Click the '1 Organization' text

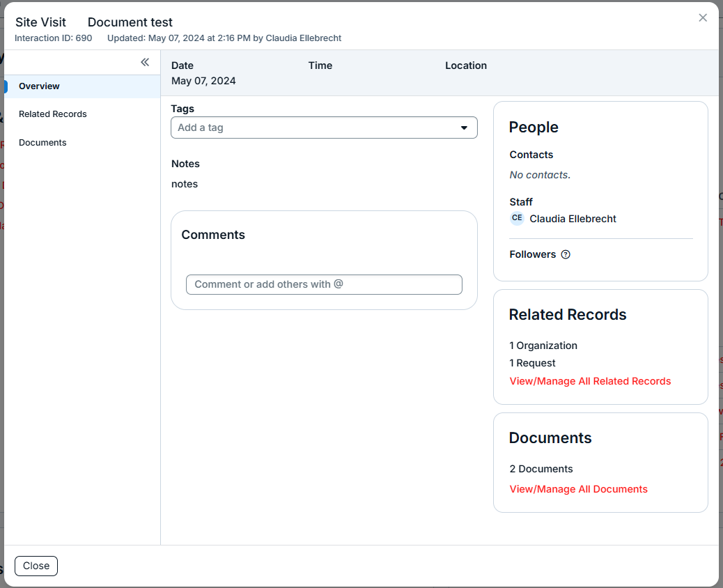coord(543,346)
